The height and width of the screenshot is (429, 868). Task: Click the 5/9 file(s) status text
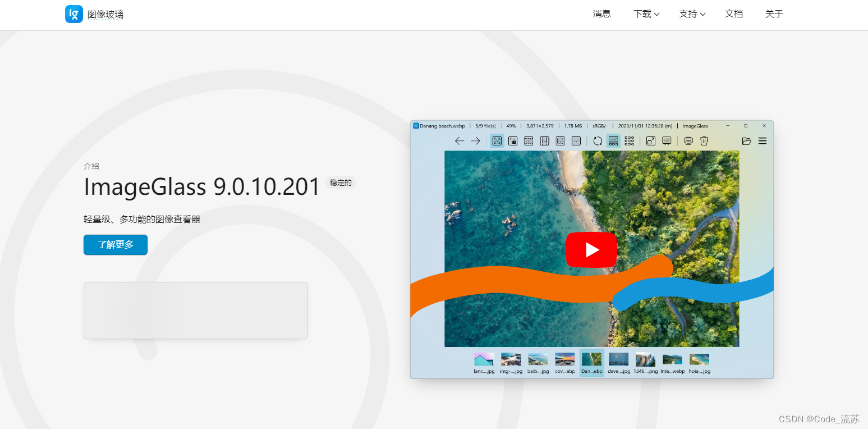point(485,126)
